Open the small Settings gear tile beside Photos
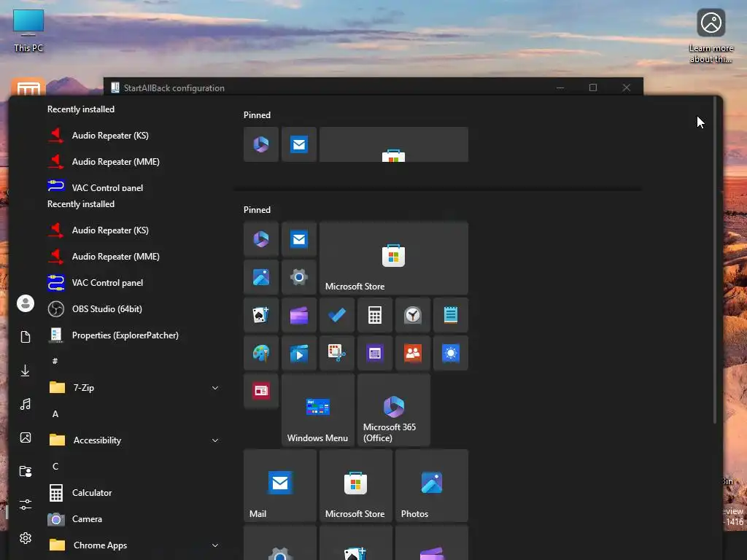 coord(298,277)
